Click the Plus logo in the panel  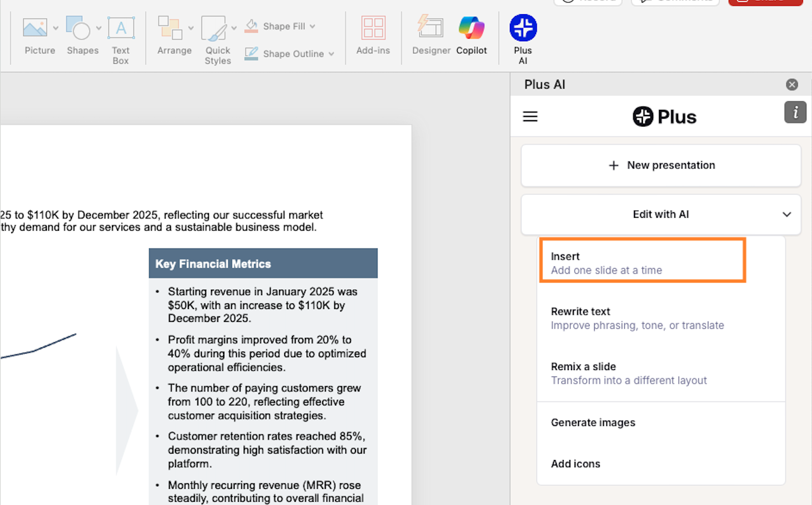click(x=664, y=117)
